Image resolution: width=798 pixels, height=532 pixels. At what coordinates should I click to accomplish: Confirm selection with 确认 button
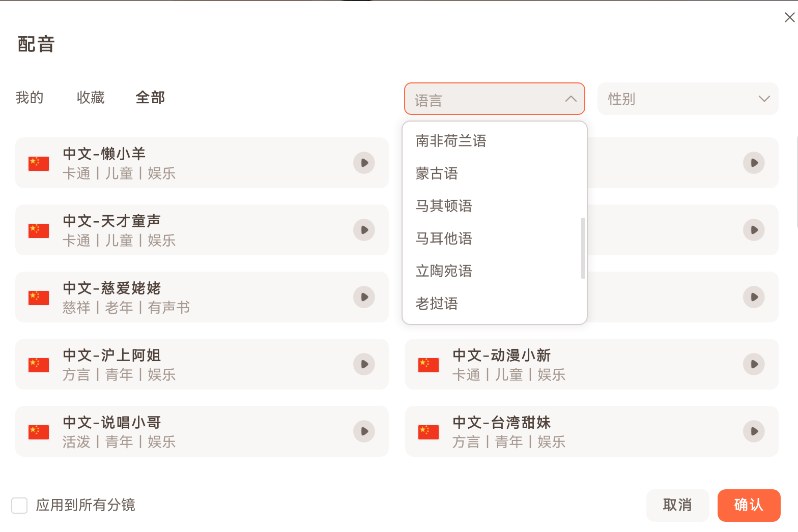point(749,506)
